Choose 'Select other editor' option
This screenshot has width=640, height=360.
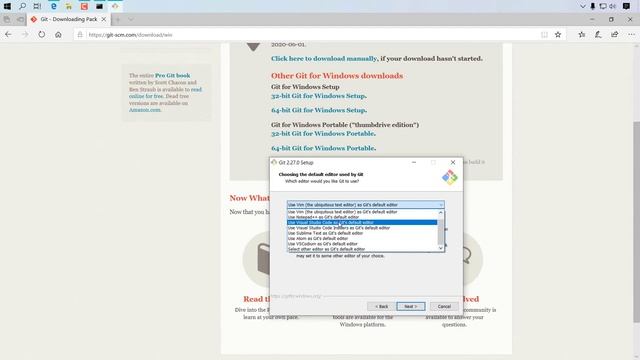click(362, 249)
